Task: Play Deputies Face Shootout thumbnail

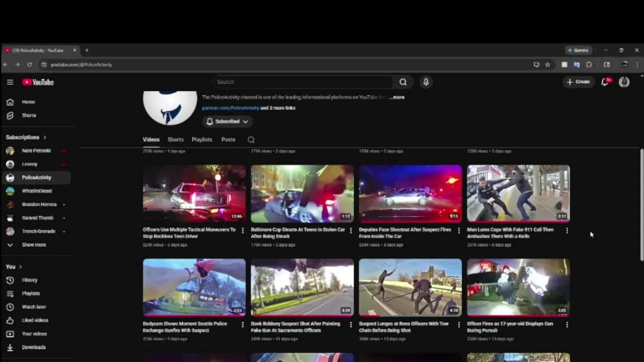Action: [410, 194]
